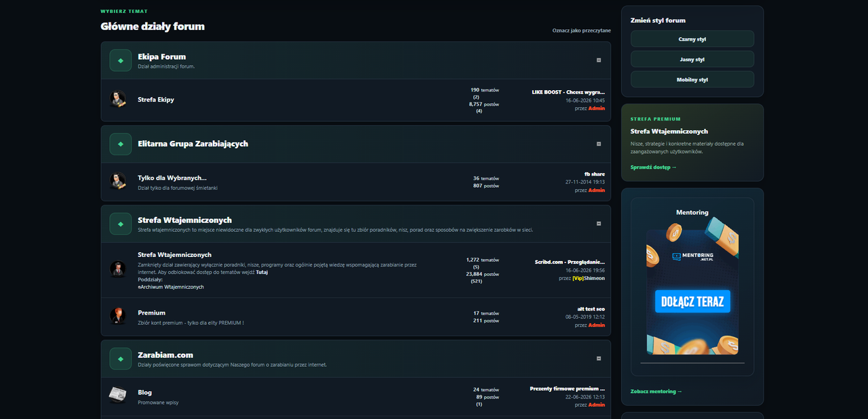This screenshot has height=419, width=868.
Task: Collapse the Zarabiam.com category
Action: click(599, 359)
